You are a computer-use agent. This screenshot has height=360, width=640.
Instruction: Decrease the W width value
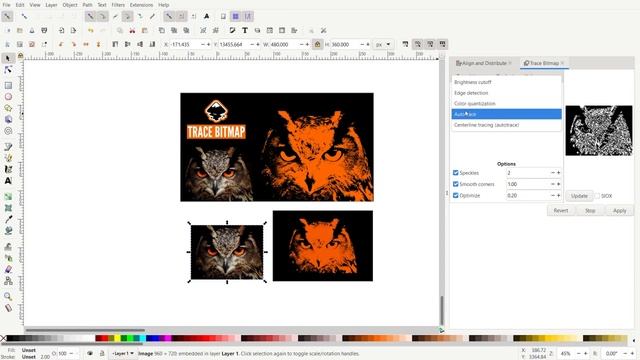[302, 44]
